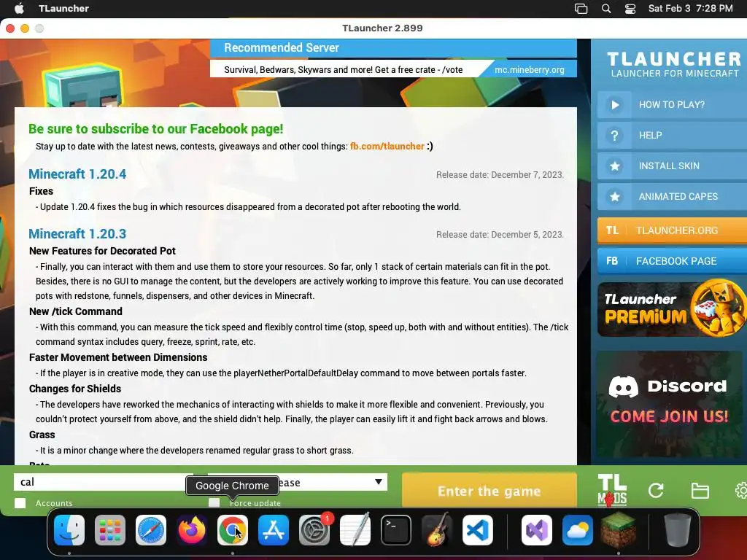Open launcher settings gear icon
Viewport: 747px width, 560px height.
(x=741, y=491)
